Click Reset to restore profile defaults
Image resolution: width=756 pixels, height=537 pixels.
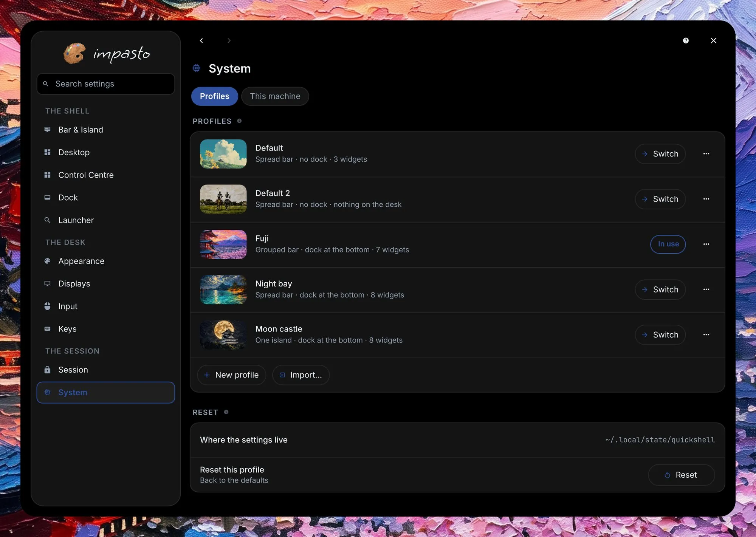[681, 475]
